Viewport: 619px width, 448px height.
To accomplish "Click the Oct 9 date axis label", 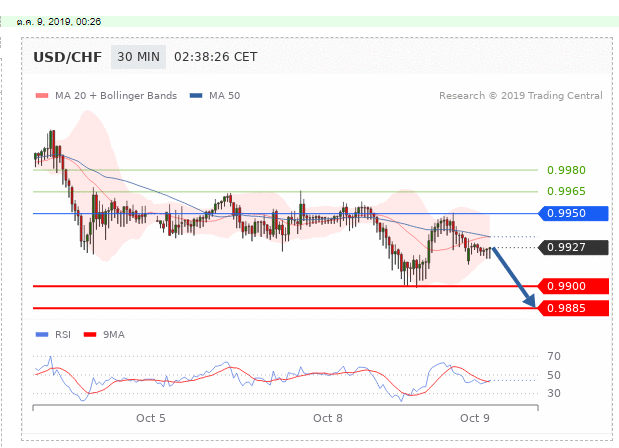I will pos(475,418).
